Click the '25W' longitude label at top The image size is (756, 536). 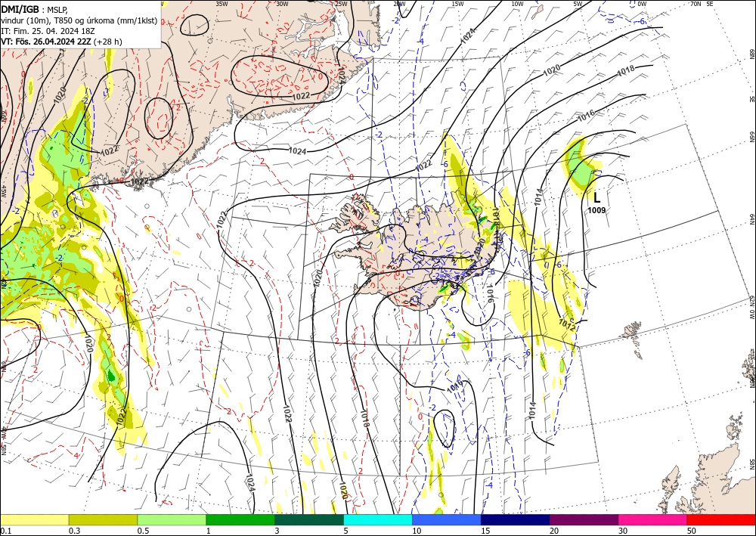coord(342,4)
